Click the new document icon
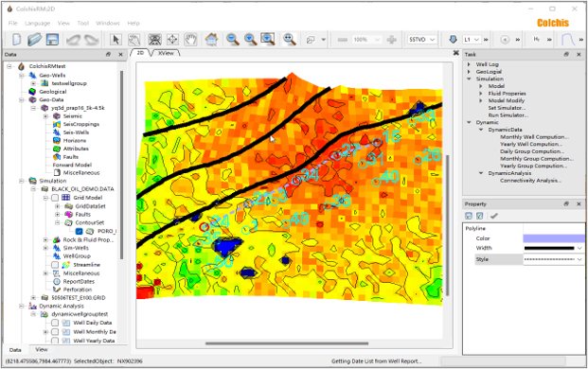Viewport: 588px width, 369px height. (x=17, y=40)
